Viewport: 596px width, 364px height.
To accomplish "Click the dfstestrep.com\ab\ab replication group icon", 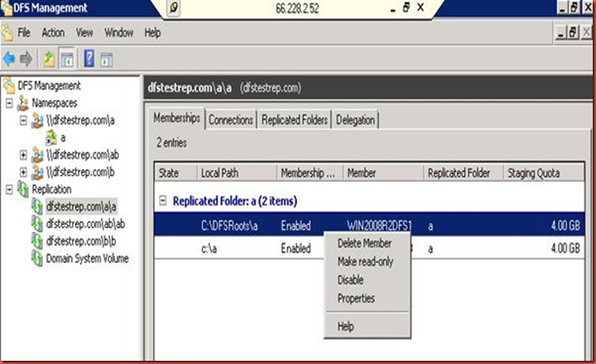I will [37, 224].
